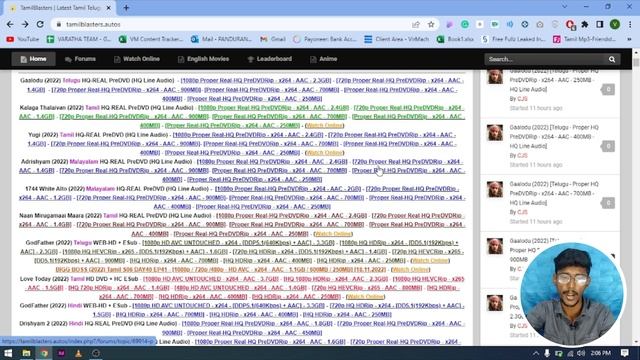Open the tab search chevron in title bar
The width and height of the screenshot is (640, 360).
pos(564,7)
